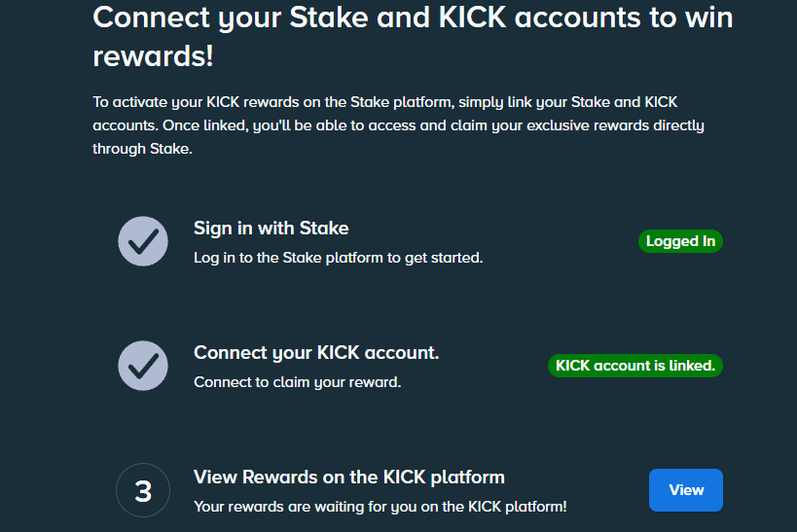Image resolution: width=797 pixels, height=532 pixels.
Task: Click the through Stake. line ending the paragraph
Action: (142, 149)
